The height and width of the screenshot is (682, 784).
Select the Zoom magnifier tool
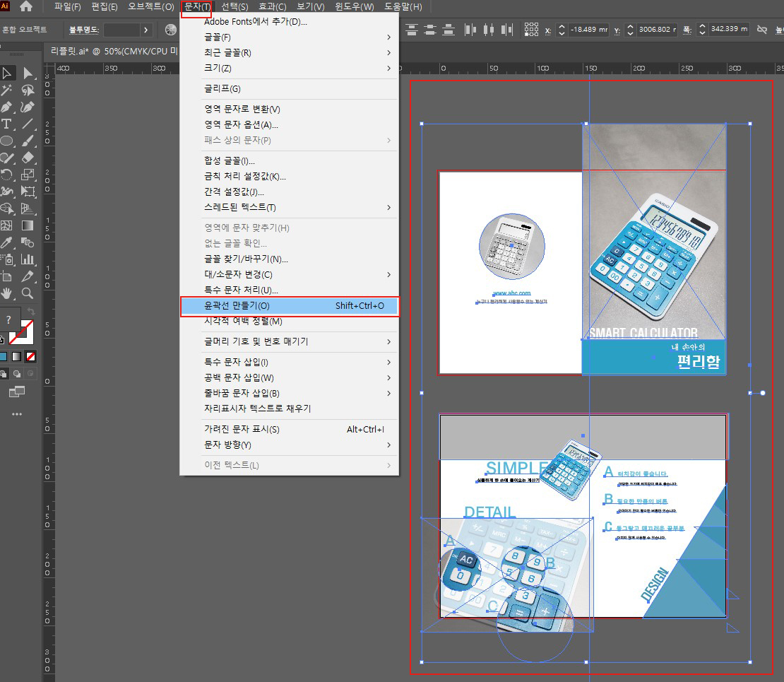point(28,294)
